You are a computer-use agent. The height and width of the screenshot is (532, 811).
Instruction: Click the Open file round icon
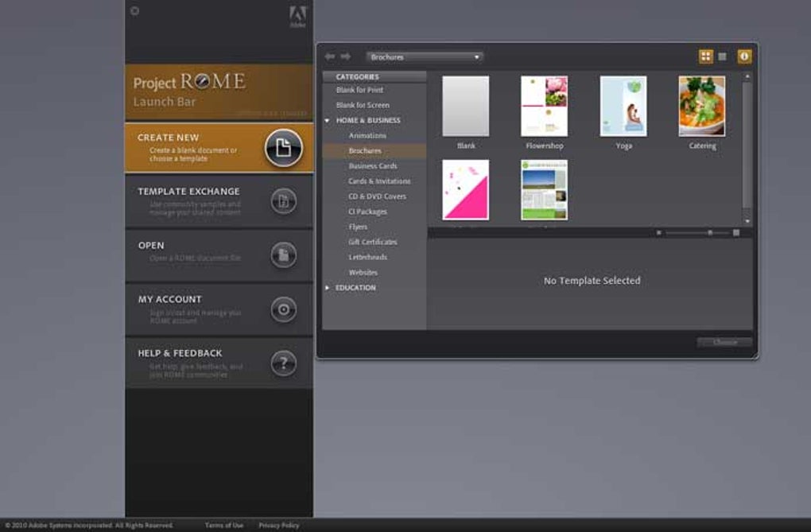coord(283,255)
